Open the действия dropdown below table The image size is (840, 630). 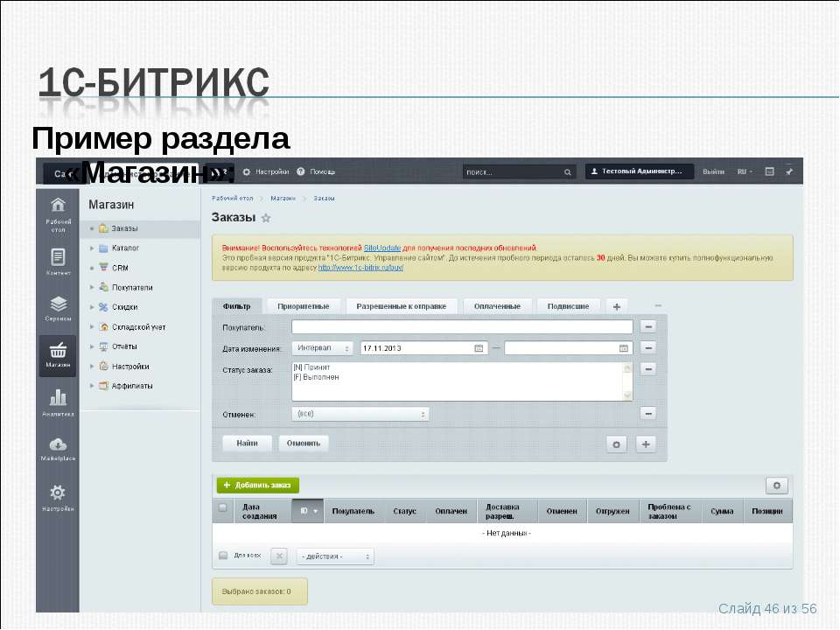tap(335, 556)
